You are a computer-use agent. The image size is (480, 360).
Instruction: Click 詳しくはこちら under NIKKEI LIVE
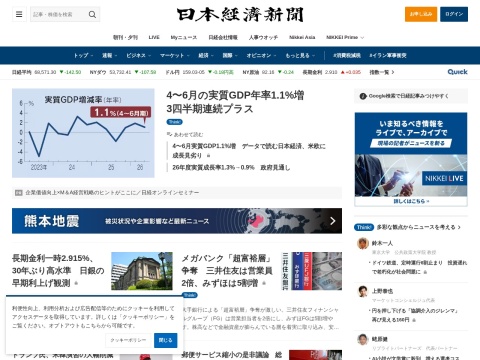pos(411,201)
